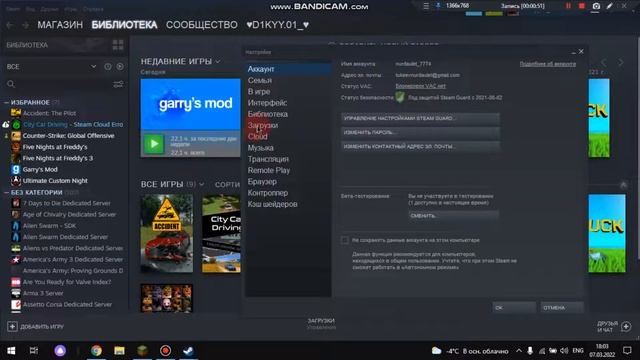Open the Minecraft block icon in taskbar
Image resolution: width=640 pixels, height=360 pixels.
(142, 351)
